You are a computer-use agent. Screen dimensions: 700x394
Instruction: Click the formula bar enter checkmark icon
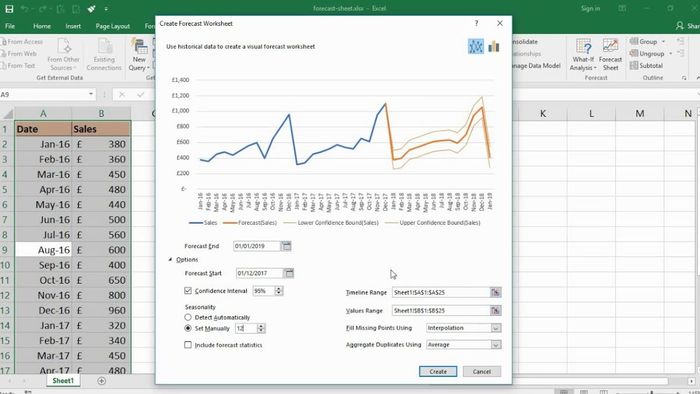(x=141, y=95)
